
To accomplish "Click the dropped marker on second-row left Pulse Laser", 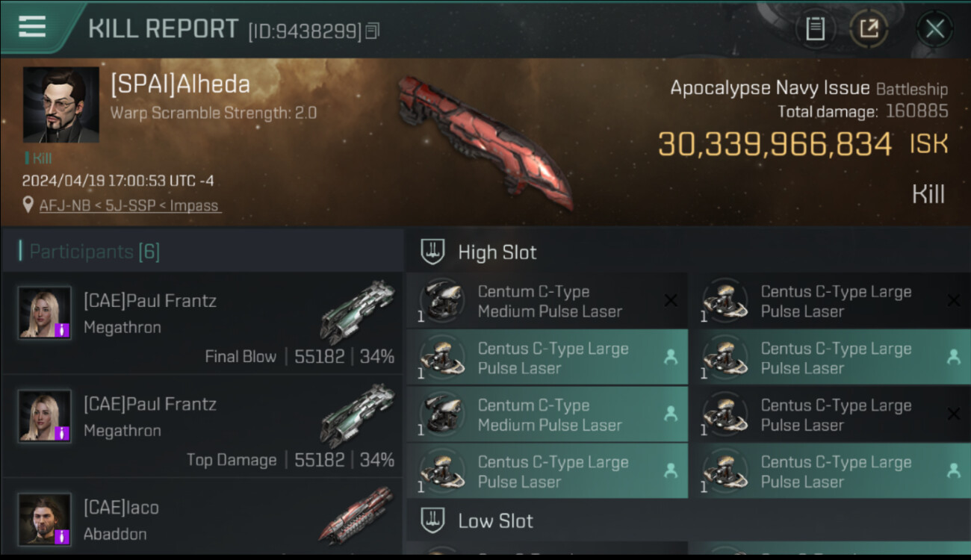I will tap(671, 358).
